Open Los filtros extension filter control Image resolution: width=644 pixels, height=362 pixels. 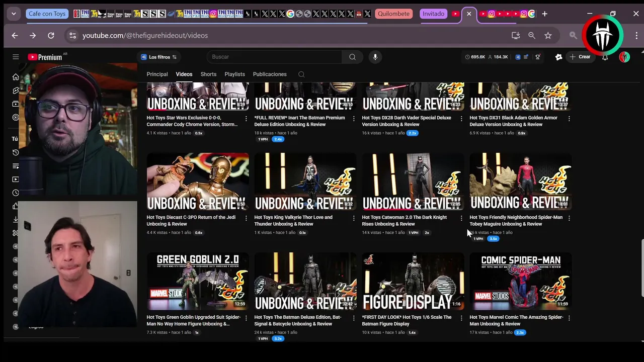tap(159, 57)
